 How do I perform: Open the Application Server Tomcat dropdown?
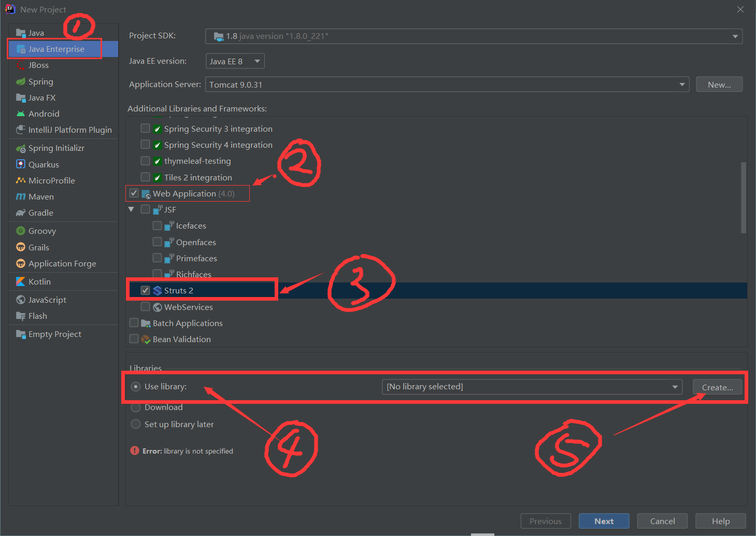tap(447, 84)
